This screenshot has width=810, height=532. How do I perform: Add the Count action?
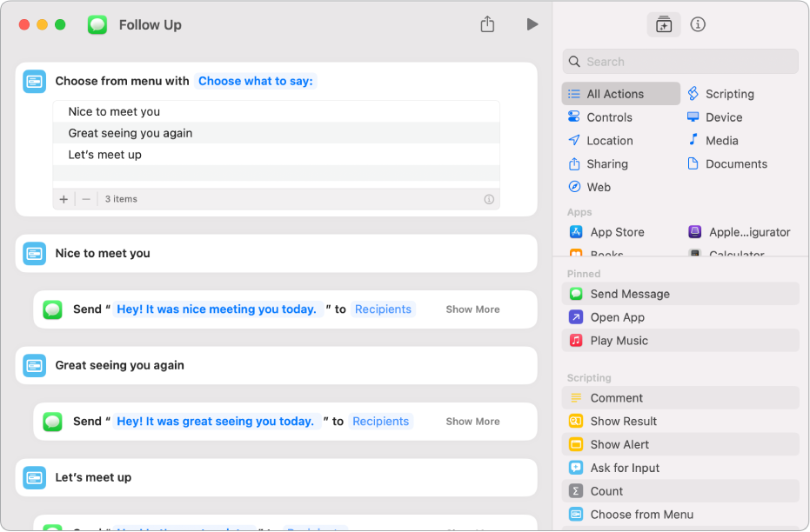tap(679, 491)
